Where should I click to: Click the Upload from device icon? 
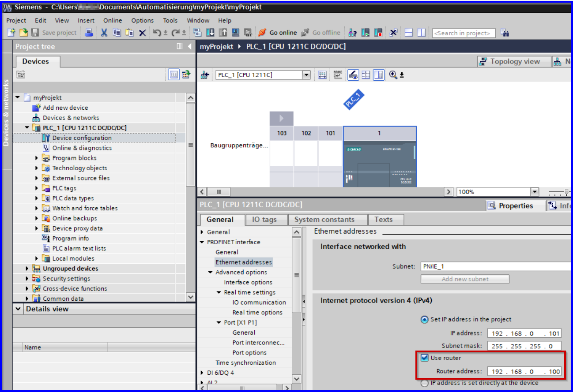(x=223, y=33)
